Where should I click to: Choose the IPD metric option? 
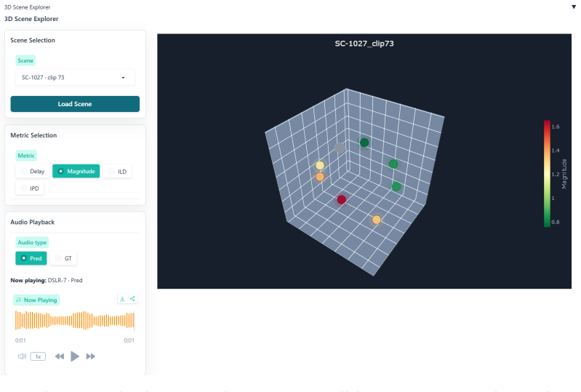coord(30,188)
